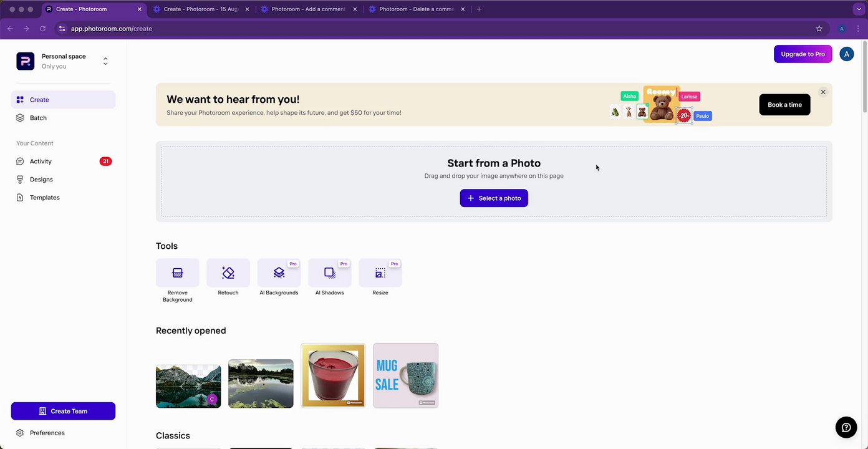Screen dimensions: 868x449
Task: Reload the page
Action: coord(42,29)
